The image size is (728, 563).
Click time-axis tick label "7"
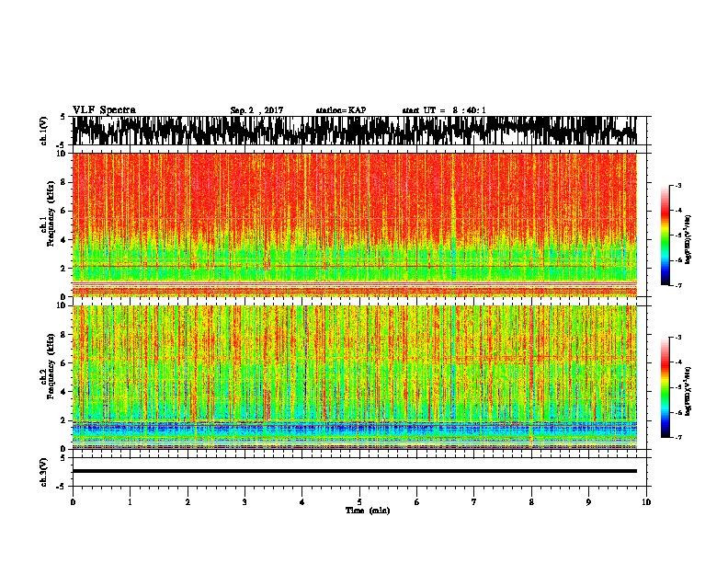pyautogui.click(x=474, y=502)
